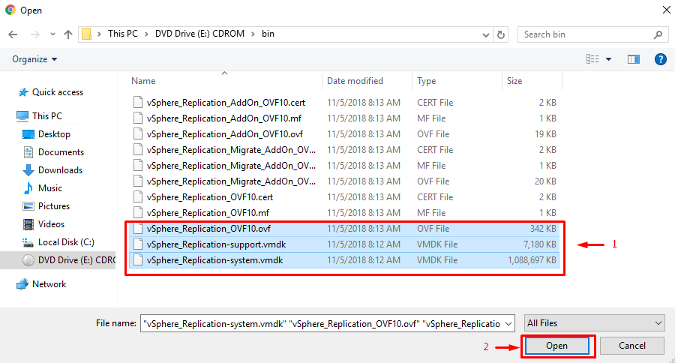Expand the File name dropdown arrow

point(509,323)
